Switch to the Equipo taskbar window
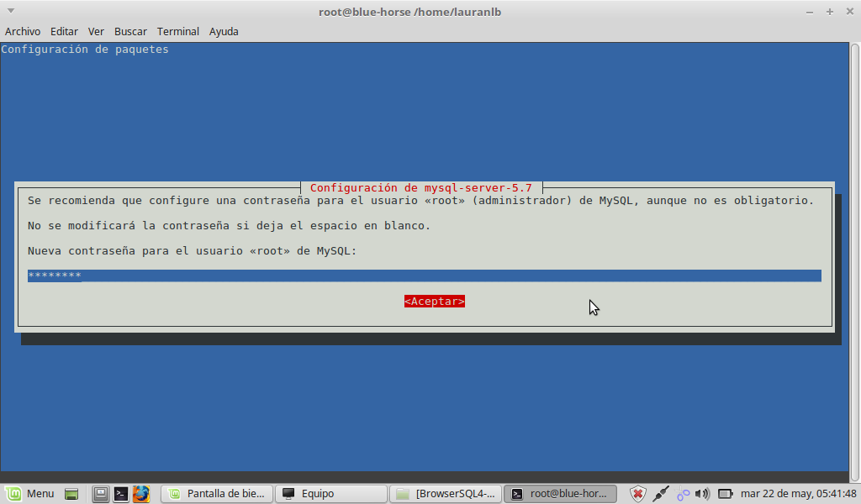 [x=331, y=494]
